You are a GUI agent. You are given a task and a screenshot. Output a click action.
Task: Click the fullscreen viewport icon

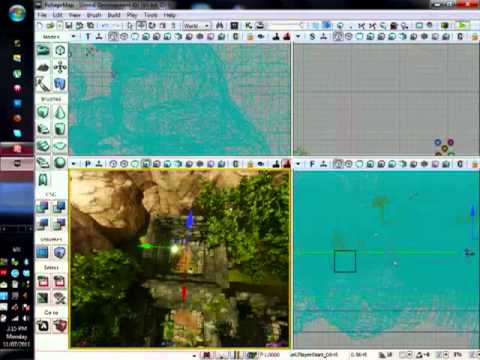[419, 25]
